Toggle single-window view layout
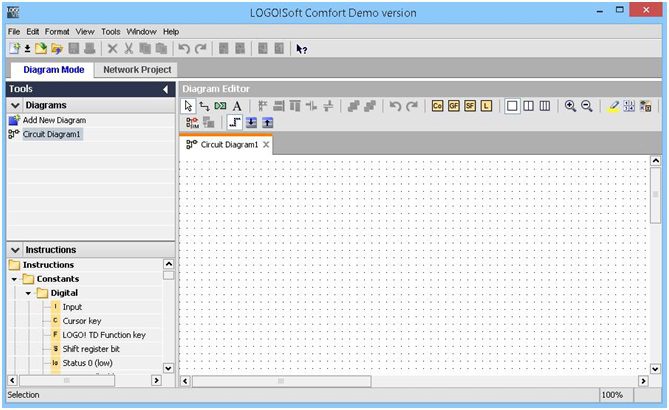Screen dimensions: 669x410 click(512, 106)
